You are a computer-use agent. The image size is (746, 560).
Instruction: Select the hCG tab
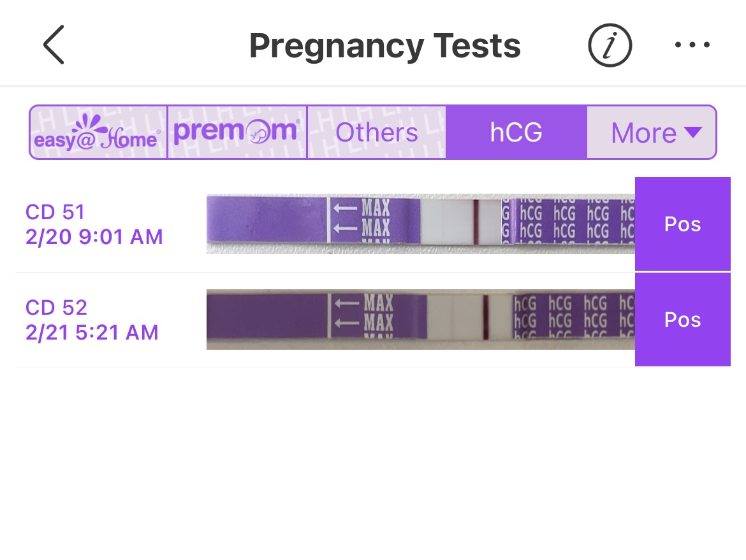[x=516, y=133]
